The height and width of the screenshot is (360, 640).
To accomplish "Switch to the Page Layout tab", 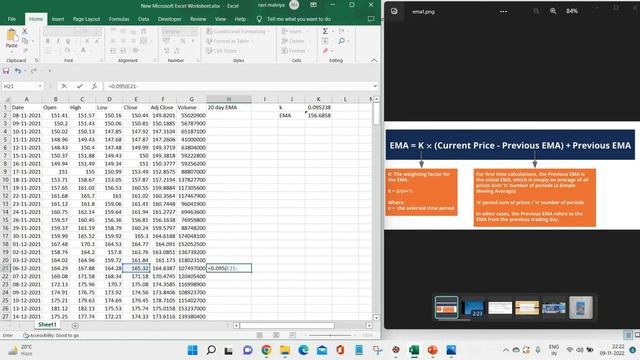I will coord(86,19).
